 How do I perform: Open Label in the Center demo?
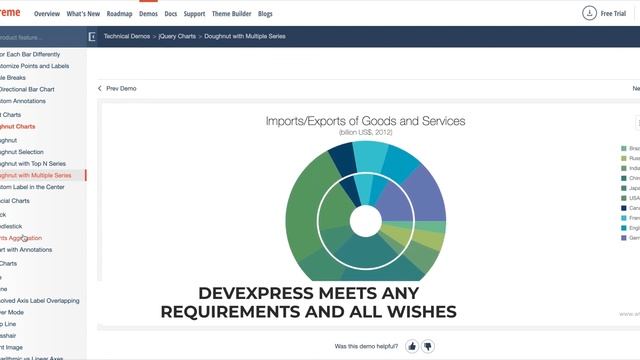(x=32, y=187)
